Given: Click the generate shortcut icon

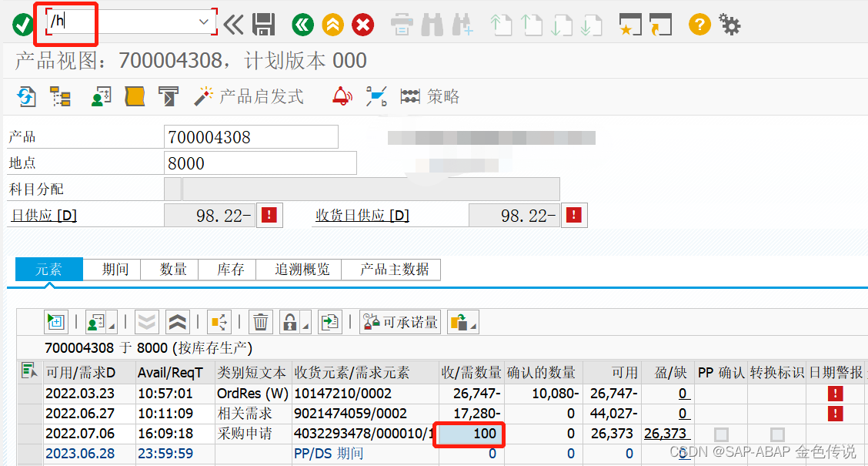Looking at the screenshot, I should tap(660, 25).
